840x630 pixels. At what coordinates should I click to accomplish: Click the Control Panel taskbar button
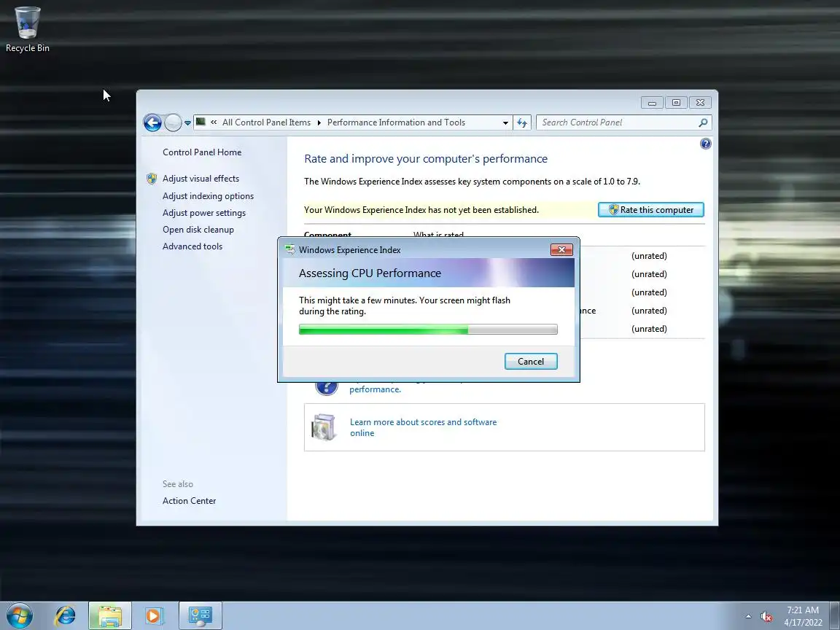200,615
